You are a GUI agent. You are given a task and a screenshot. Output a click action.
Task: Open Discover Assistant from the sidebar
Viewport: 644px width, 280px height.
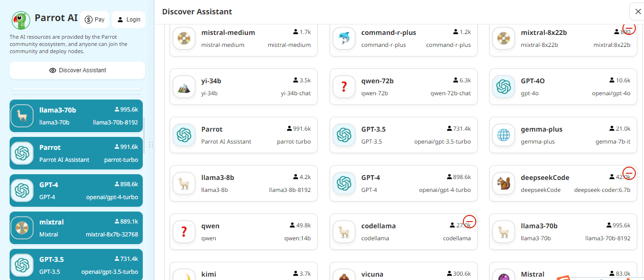click(77, 70)
